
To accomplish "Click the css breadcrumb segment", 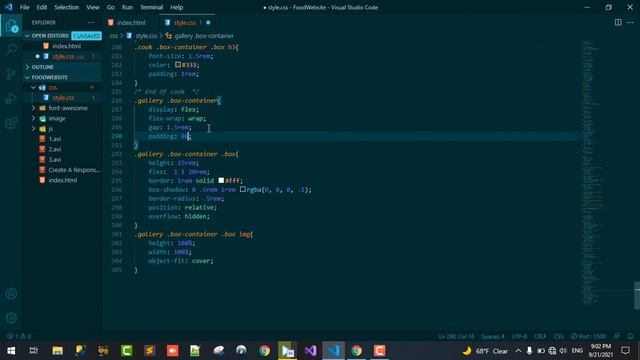I will (x=113, y=36).
